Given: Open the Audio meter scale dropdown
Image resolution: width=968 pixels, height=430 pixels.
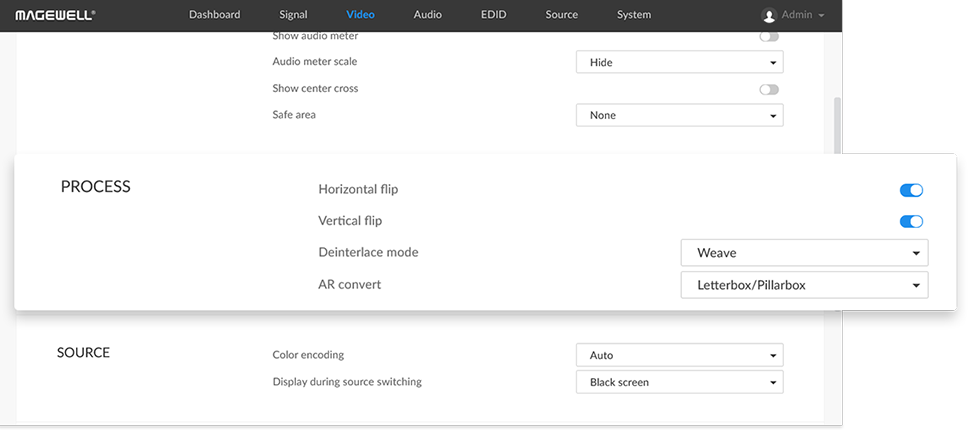Looking at the screenshot, I should pyautogui.click(x=680, y=62).
